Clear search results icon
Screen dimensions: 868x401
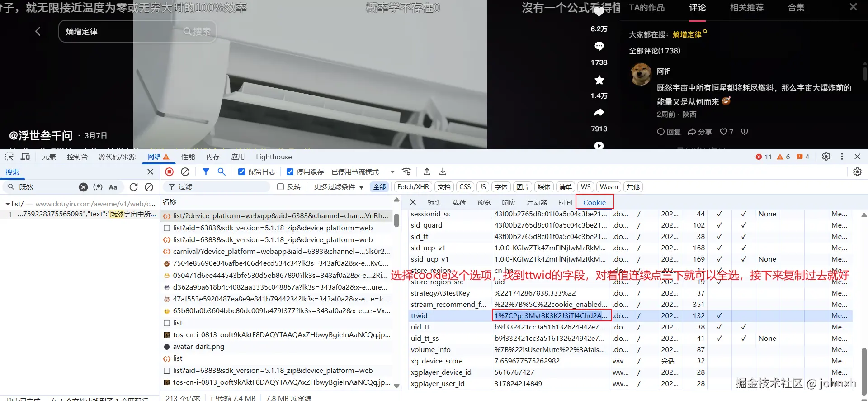149,187
